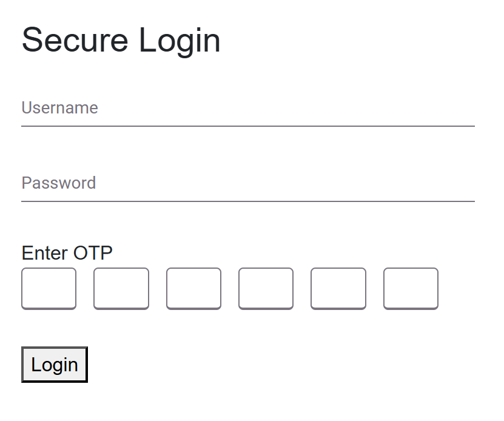The image size is (504, 421).
Task: Select the sixth OTP digit box
Action: [411, 289]
